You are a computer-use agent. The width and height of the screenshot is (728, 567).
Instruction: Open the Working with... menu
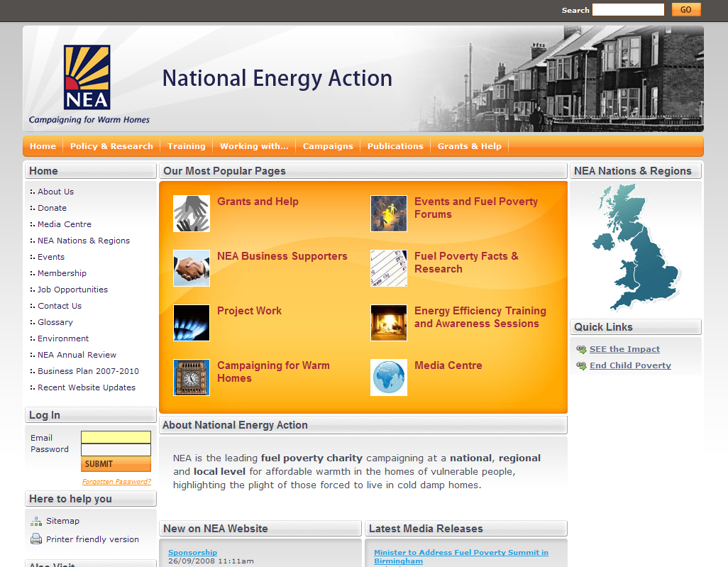tap(254, 146)
